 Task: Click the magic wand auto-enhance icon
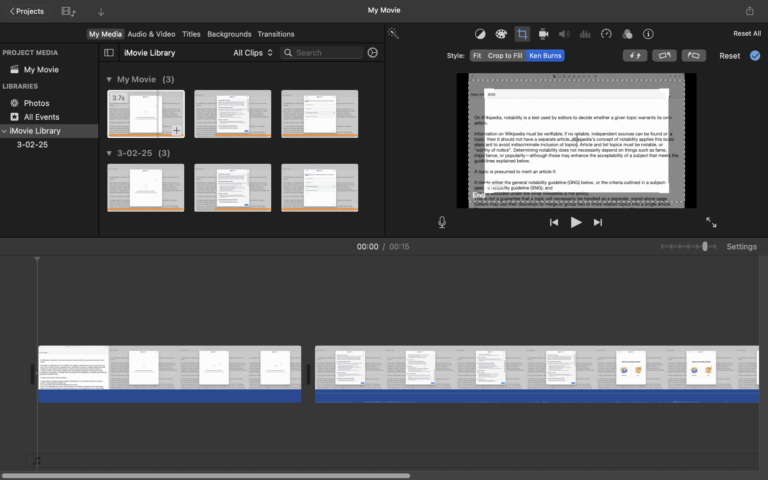(x=394, y=33)
